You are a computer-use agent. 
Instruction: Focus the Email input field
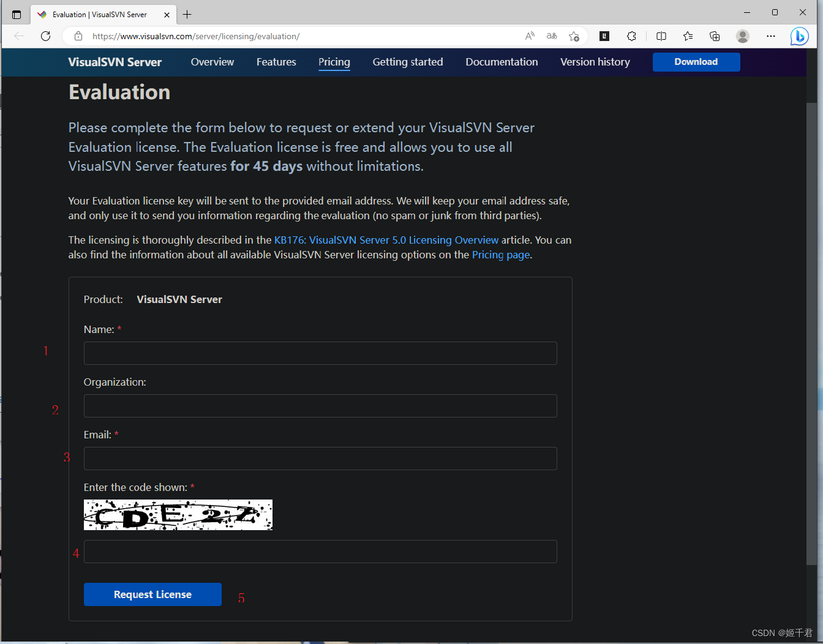pos(320,459)
